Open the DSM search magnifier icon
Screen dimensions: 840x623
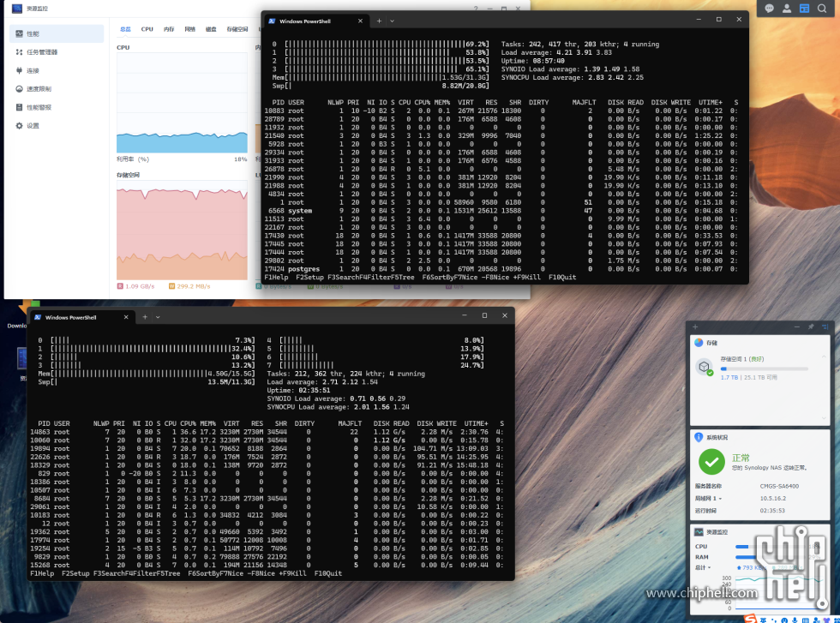(x=822, y=8)
